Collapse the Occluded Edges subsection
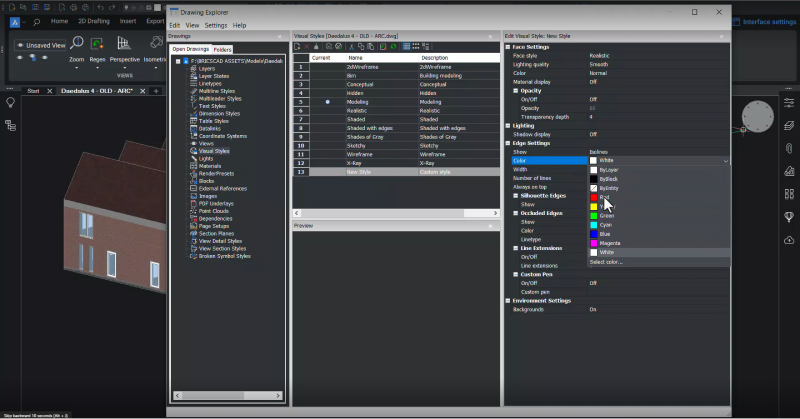800x419 pixels. click(x=516, y=213)
